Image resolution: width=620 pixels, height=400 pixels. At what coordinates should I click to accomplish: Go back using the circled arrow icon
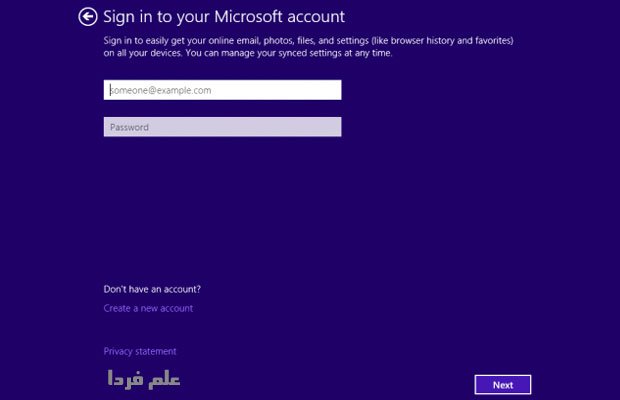click(87, 17)
